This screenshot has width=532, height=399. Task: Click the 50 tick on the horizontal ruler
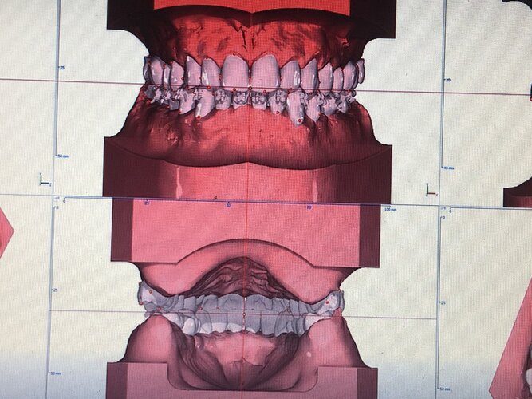[228, 205]
